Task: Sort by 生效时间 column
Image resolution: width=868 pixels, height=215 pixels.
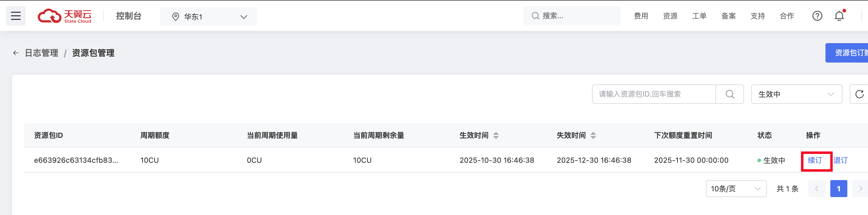Action: (x=496, y=136)
